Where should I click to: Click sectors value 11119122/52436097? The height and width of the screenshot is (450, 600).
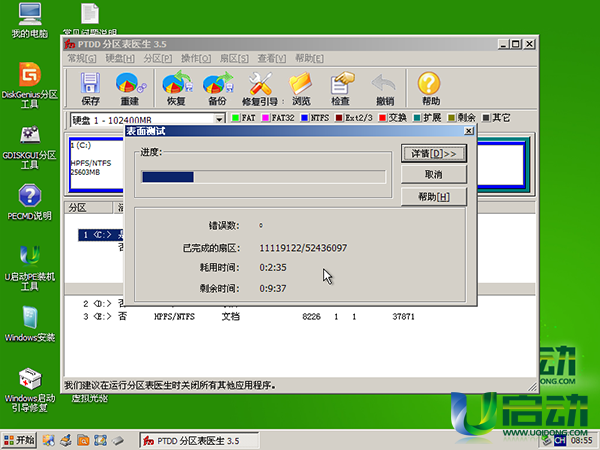pos(303,248)
